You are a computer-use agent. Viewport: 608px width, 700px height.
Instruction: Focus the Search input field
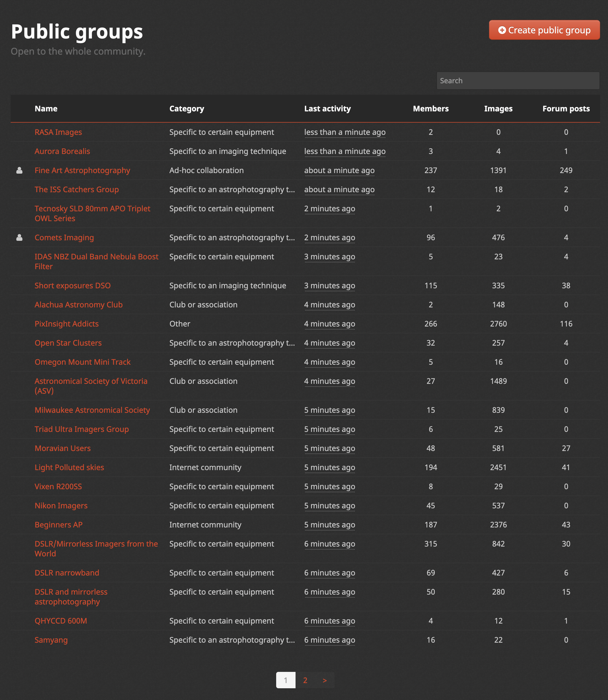point(518,81)
